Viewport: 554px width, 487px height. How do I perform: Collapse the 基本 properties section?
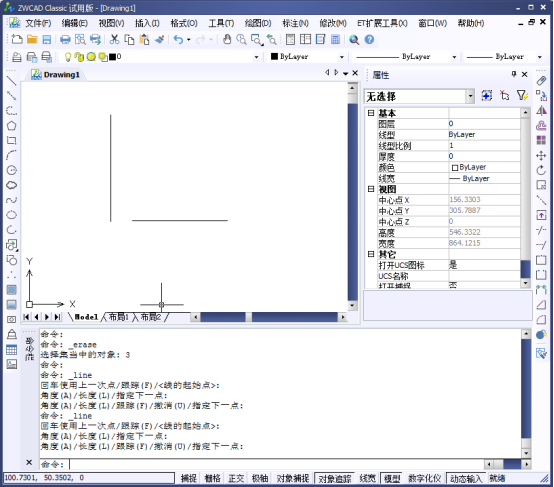371,113
